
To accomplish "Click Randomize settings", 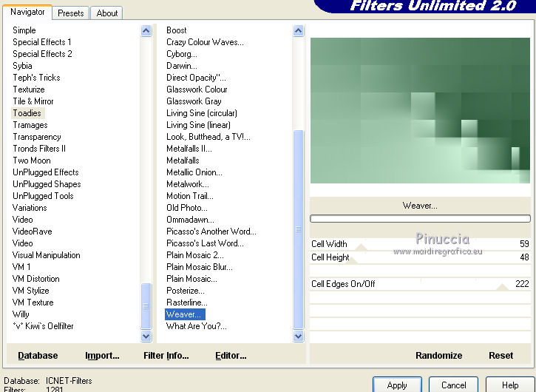I will 438,356.
